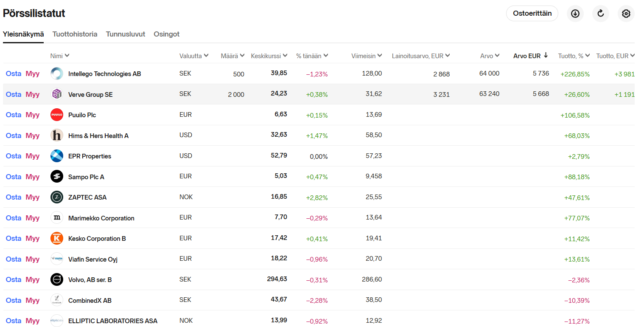Screen dimensions: 644x327
Task: Open the Lainoitusarvo, EUR column dropdown
Action: [448, 56]
